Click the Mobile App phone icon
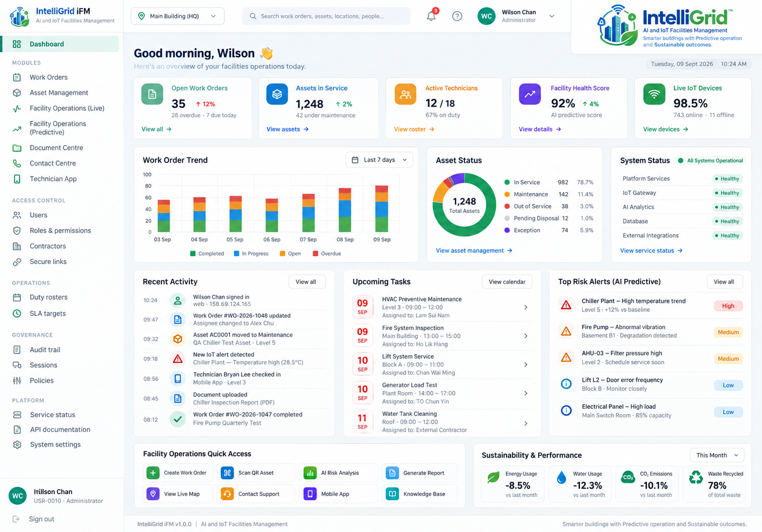 [310, 494]
